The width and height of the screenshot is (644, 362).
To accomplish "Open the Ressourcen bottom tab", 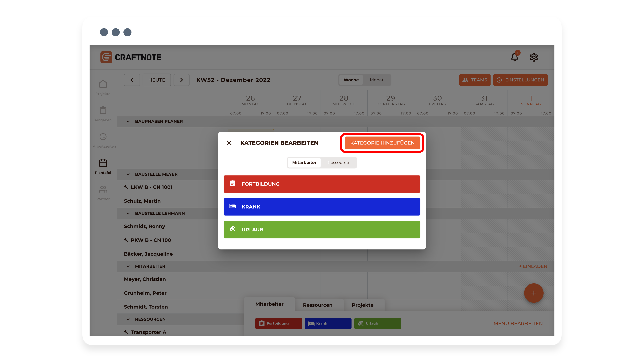I will 317,305.
